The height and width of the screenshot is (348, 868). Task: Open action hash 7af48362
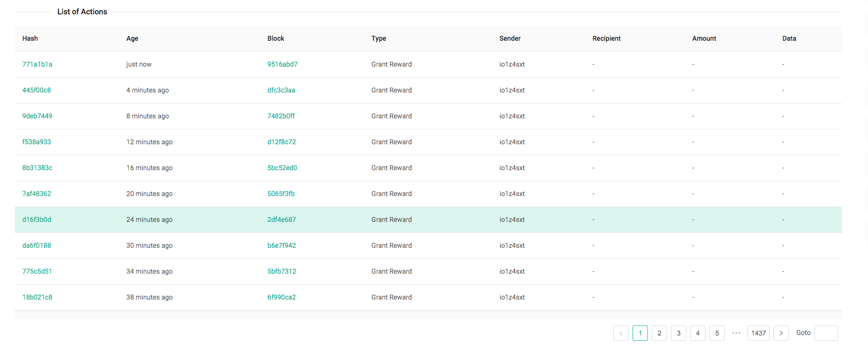coord(36,194)
